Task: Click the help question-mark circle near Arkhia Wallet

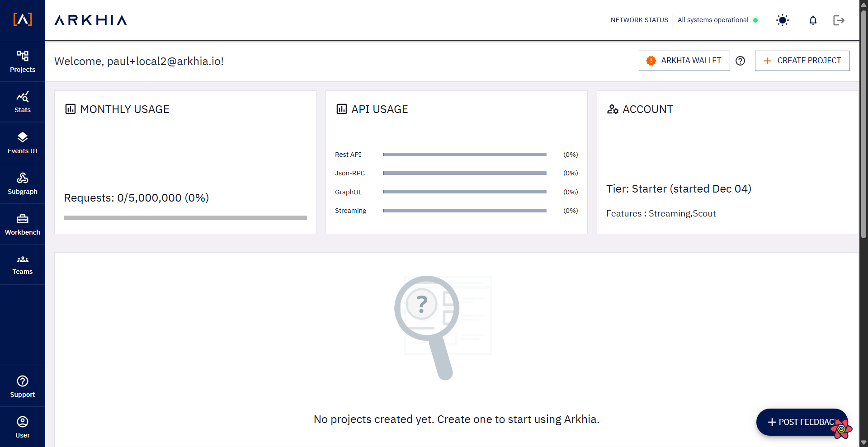Action: pos(740,61)
